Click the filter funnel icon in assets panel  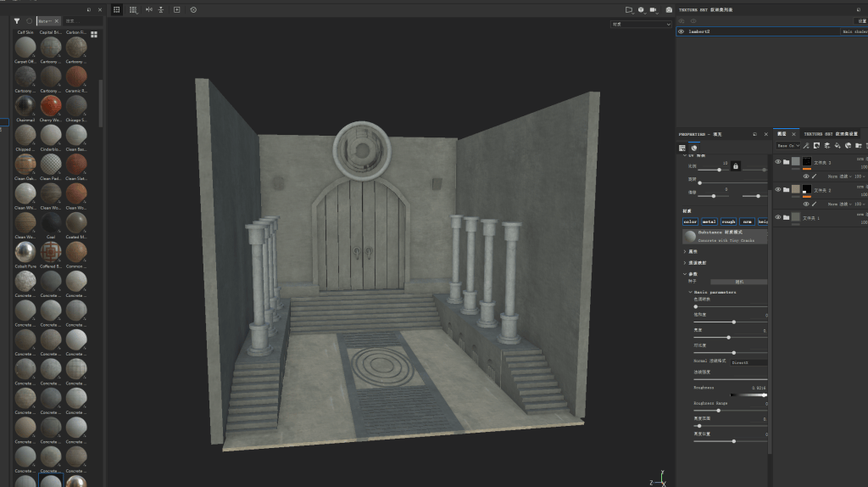tap(17, 21)
